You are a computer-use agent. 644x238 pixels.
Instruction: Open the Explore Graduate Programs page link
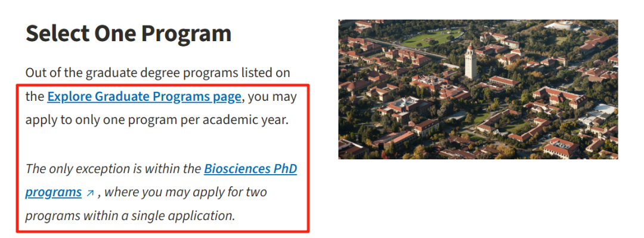pos(144,97)
